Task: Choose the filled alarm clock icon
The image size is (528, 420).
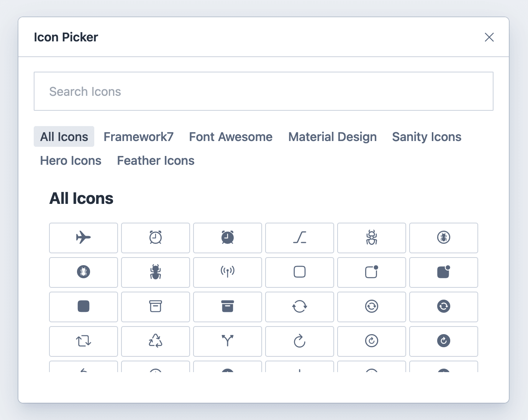Action: coord(227,238)
